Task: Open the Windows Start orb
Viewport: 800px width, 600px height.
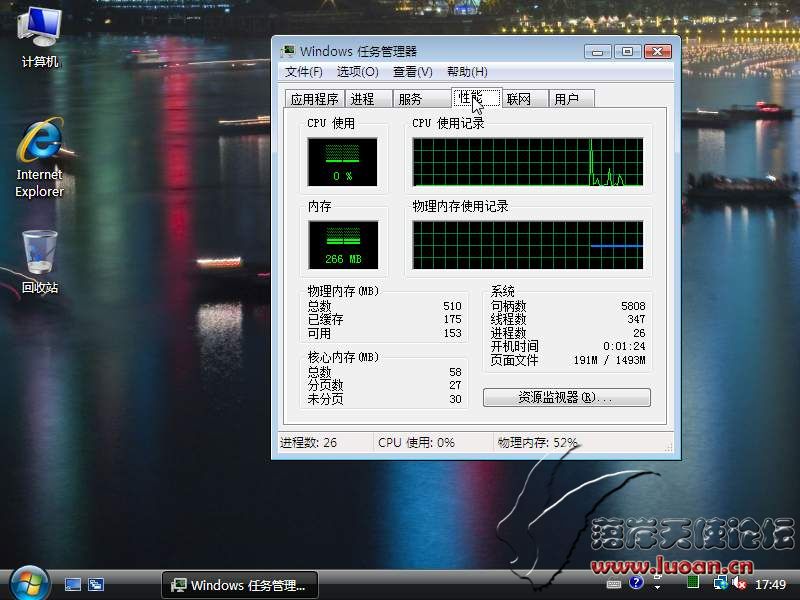Action: coord(29,584)
